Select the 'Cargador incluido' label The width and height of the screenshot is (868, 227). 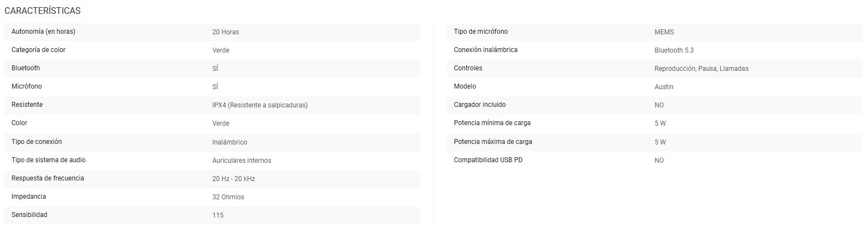pyautogui.click(x=479, y=105)
